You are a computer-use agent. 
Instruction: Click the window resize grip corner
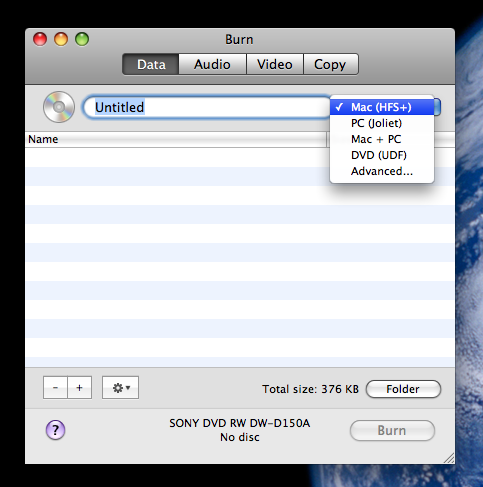coord(449,458)
